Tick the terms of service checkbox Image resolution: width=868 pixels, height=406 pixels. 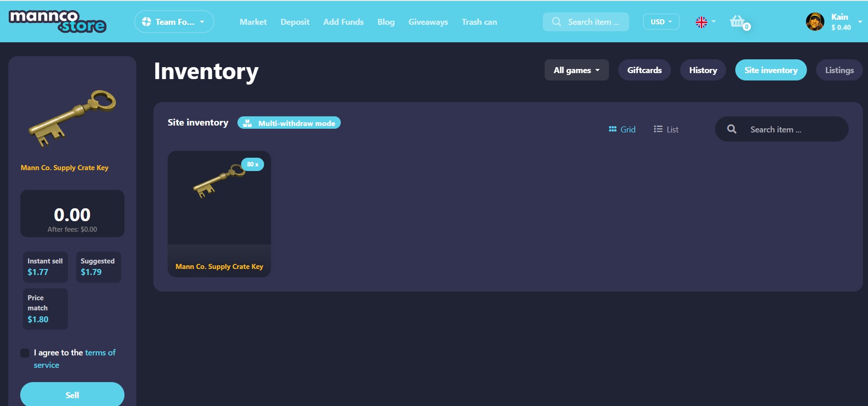25,353
